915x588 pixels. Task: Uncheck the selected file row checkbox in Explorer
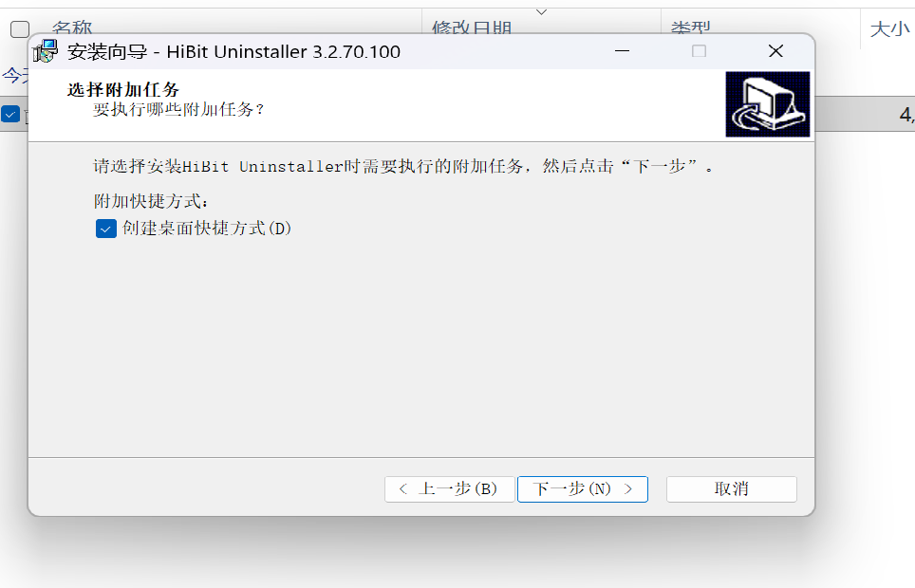pyautogui.click(x=9, y=115)
